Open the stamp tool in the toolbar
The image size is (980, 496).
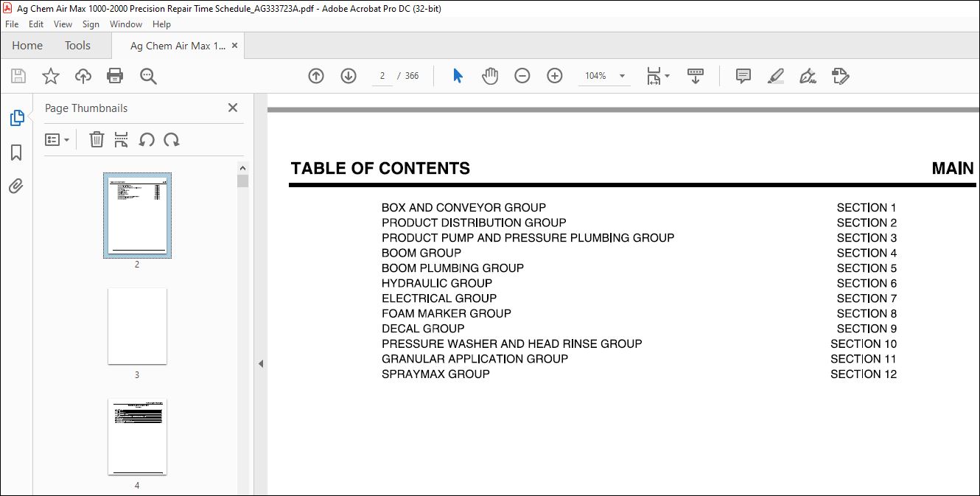pyautogui.click(x=840, y=76)
